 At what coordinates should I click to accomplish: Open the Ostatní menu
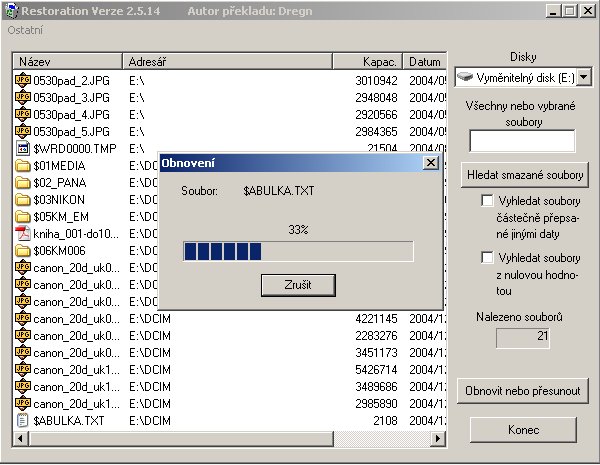pos(25,30)
